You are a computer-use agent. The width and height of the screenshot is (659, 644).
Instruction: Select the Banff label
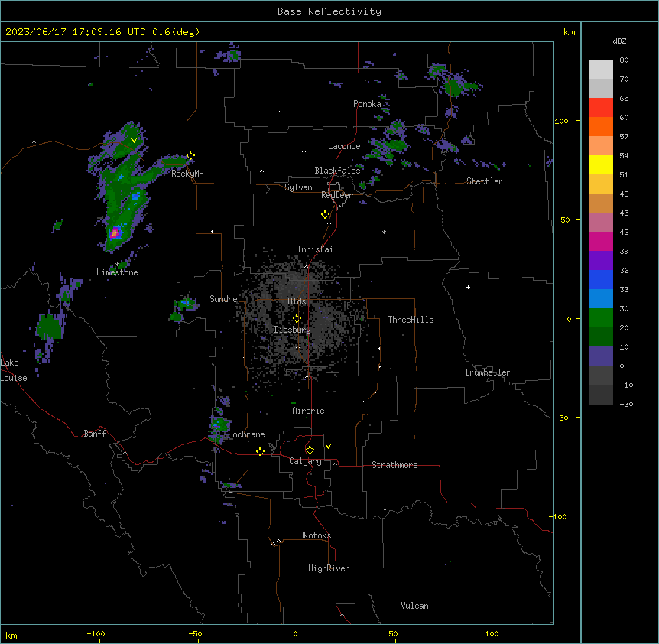tap(95, 434)
